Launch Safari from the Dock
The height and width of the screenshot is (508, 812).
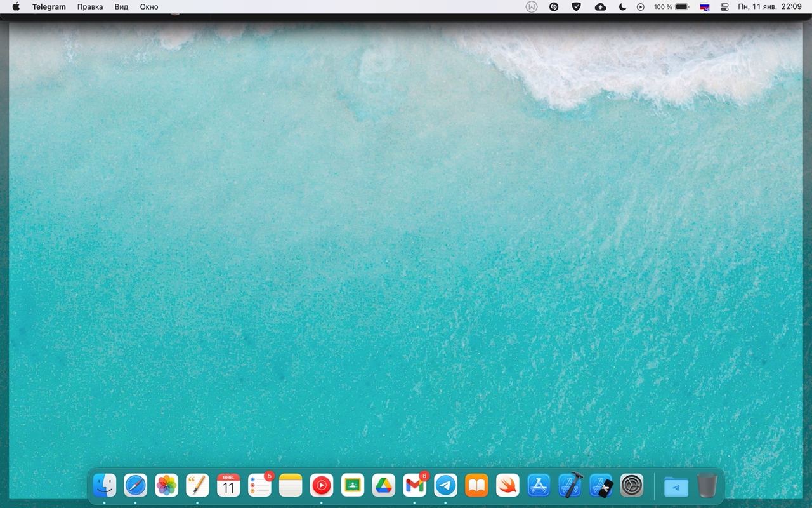136,486
